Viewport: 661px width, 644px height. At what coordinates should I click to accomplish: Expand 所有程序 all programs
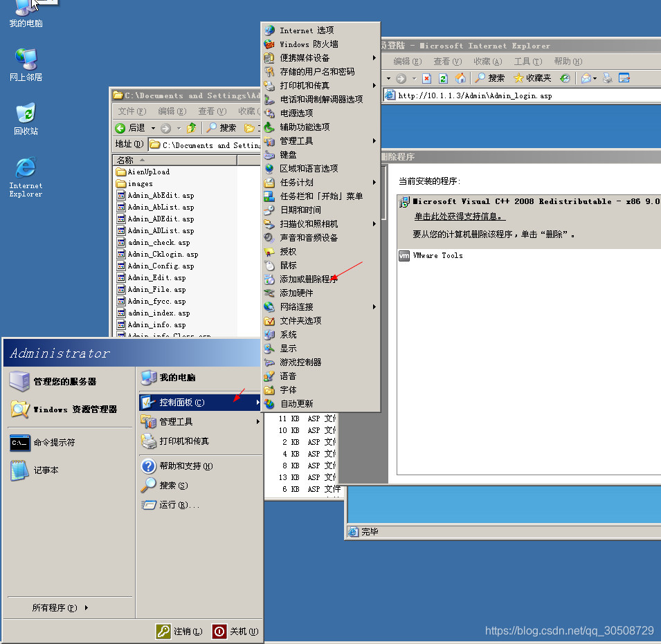[60, 607]
